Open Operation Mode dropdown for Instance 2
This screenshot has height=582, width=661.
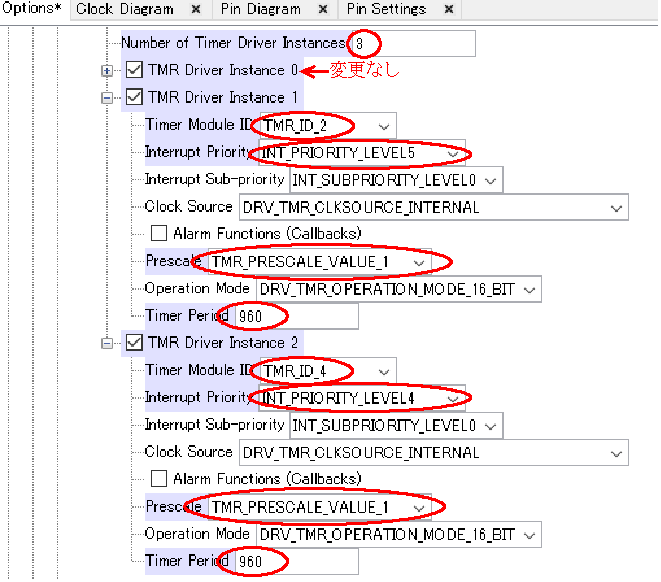(x=529, y=535)
